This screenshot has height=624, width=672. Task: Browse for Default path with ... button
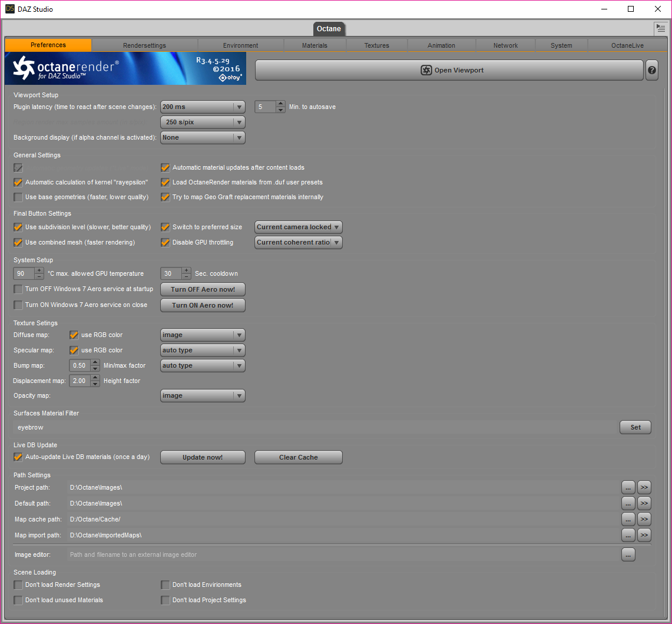pos(628,503)
